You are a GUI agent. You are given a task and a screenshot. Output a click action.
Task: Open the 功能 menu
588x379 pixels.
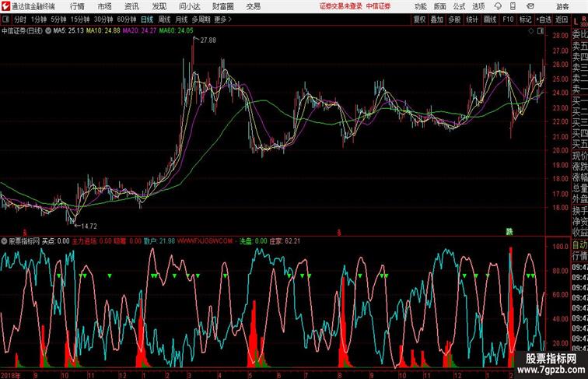coord(420,6)
